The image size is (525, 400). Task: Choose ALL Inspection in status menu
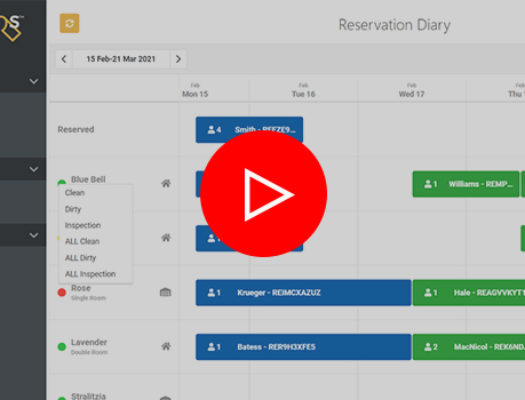pyautogui.click(x=90, y=274)
